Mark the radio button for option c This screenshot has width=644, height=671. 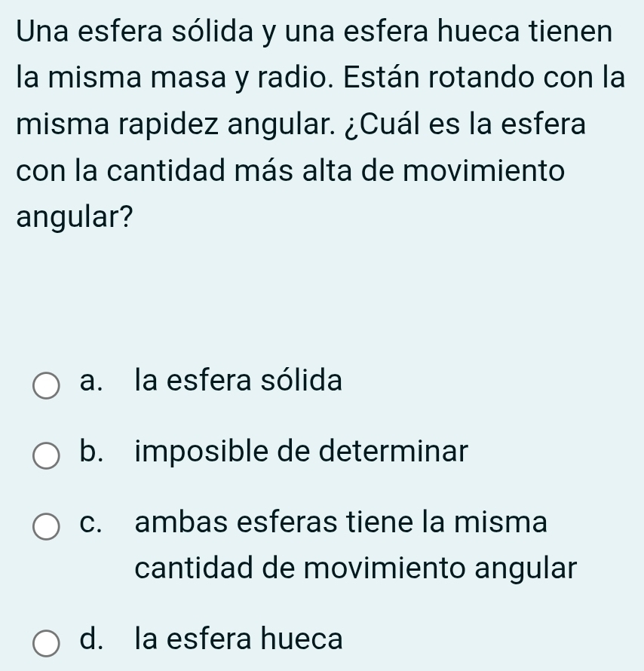[x=46, y=526]
